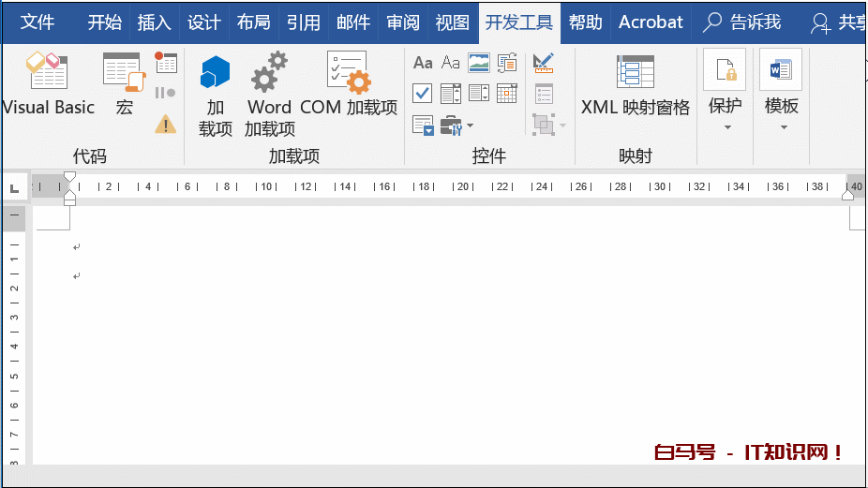Switch to the 插入 tab
This screenshot has width=868, height=488.
point(154,22)
